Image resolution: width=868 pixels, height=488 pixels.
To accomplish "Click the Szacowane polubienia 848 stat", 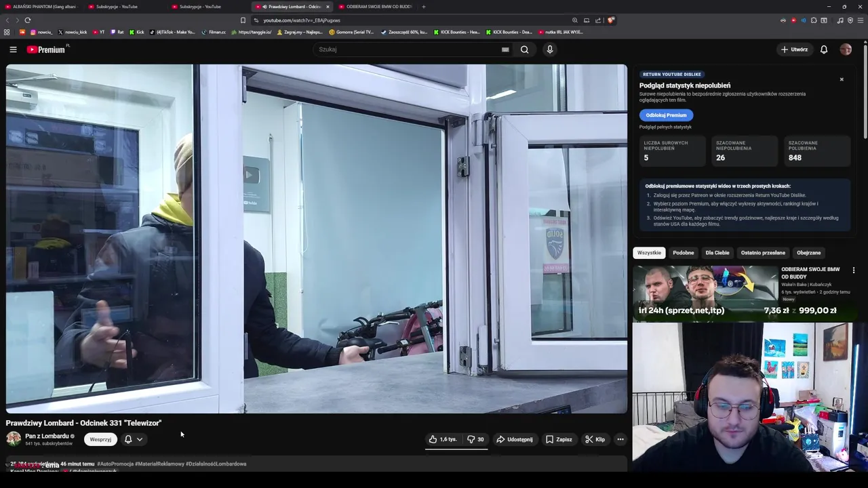I will pos(817,151).
